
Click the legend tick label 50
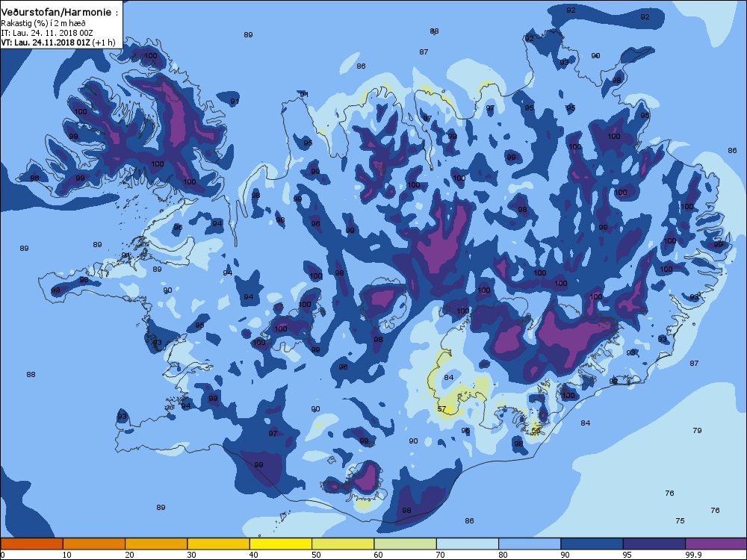pos(316,555)
